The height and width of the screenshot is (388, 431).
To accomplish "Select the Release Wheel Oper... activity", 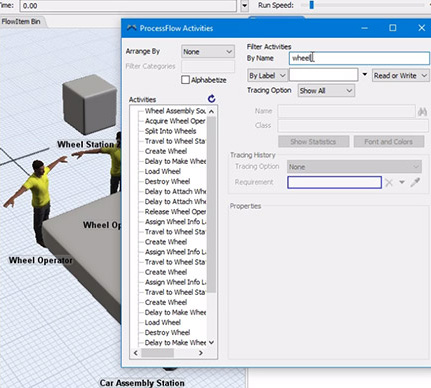I will [175, 212].
